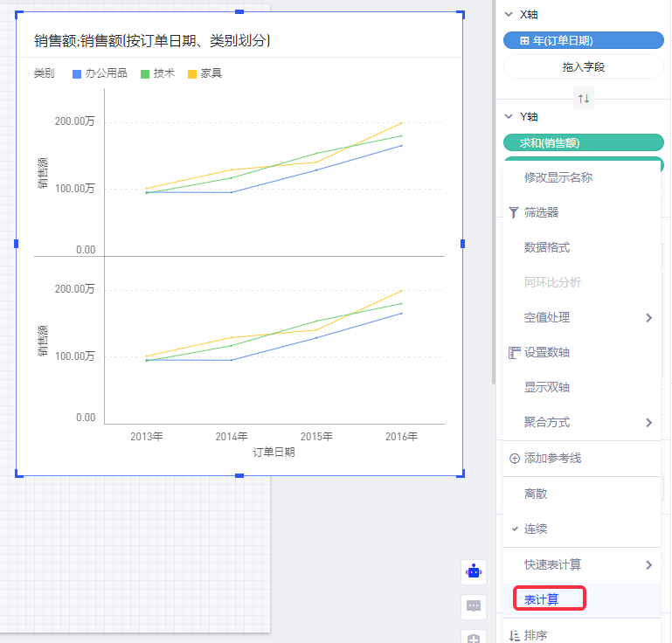Collapse the X轴 section chevron
The image size is (672, 643).
[x=509, y=15]
